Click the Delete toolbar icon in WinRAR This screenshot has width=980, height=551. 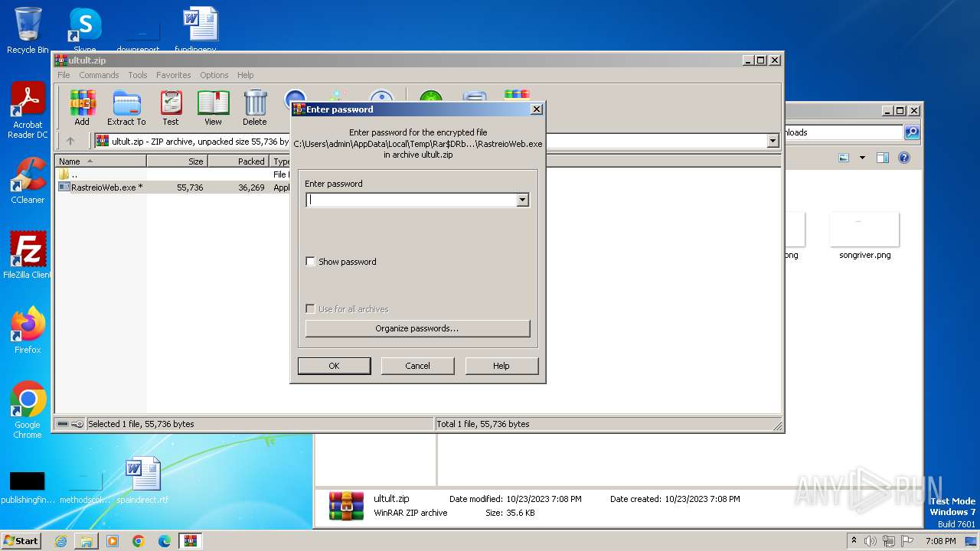(255, 107)
